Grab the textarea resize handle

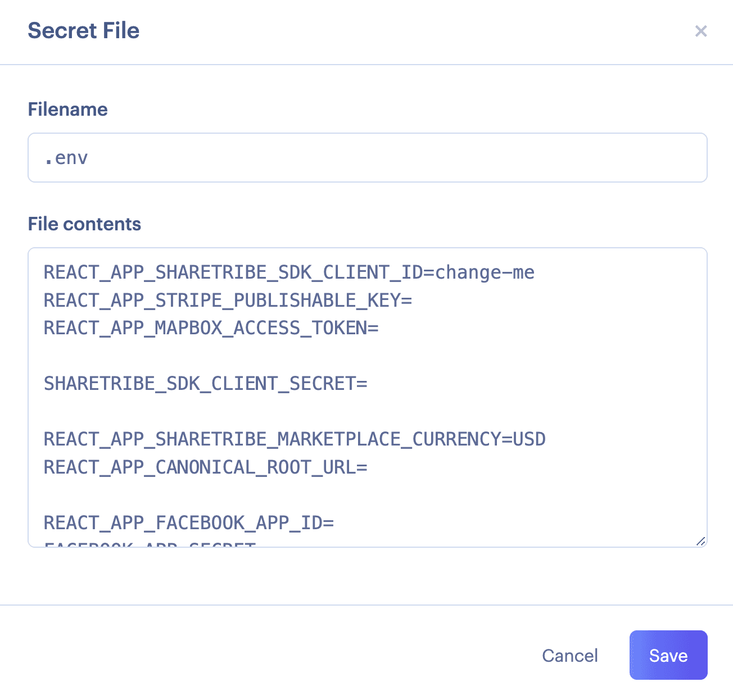coord(700,541)
